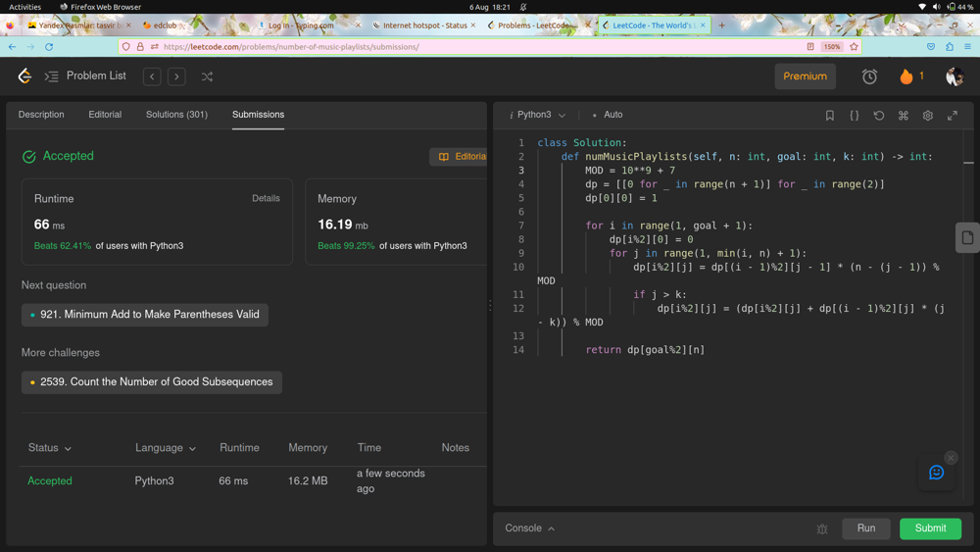Click the Run button
The height and width of the screenshot is (552, 980).
[x=866, y=528]
